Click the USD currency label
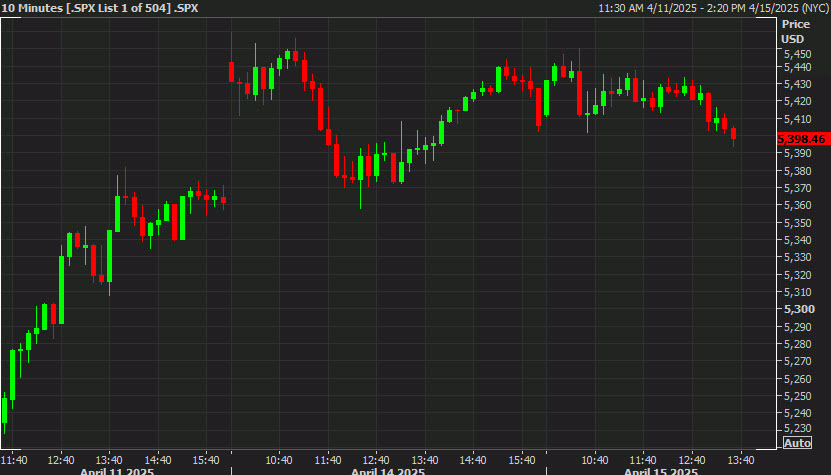 (793, 39)
